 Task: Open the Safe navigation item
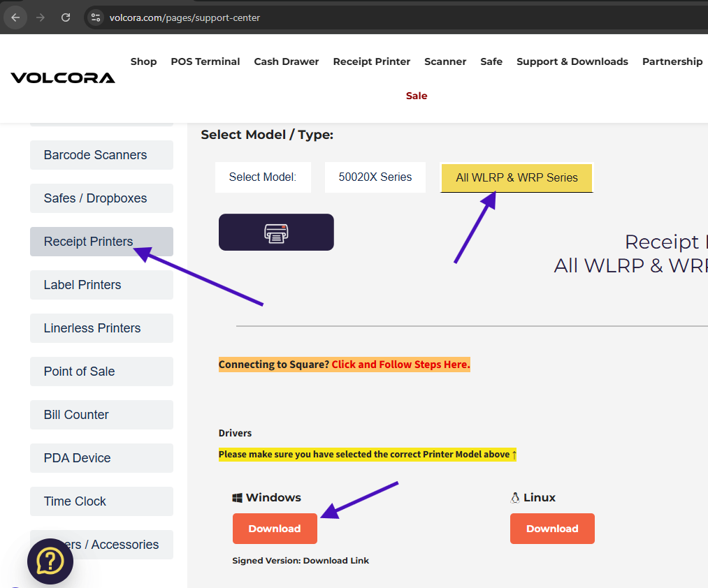pyautogui.click(x=491, y=61)
